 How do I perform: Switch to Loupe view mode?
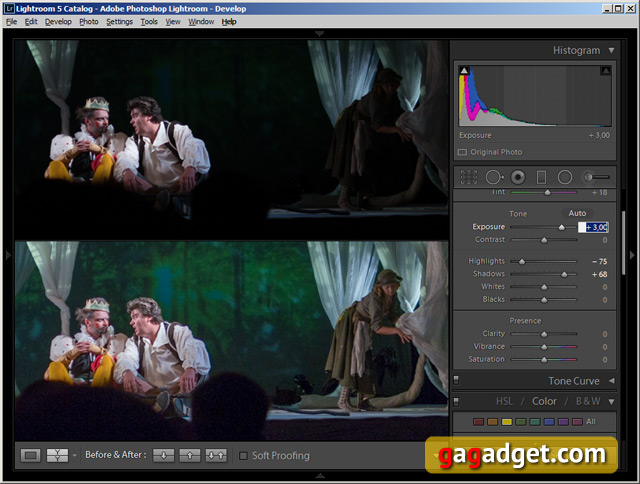coord(31,455)
